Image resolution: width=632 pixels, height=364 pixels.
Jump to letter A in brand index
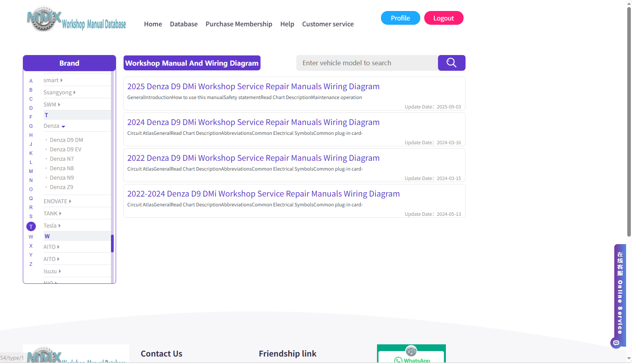pos(31,81)
